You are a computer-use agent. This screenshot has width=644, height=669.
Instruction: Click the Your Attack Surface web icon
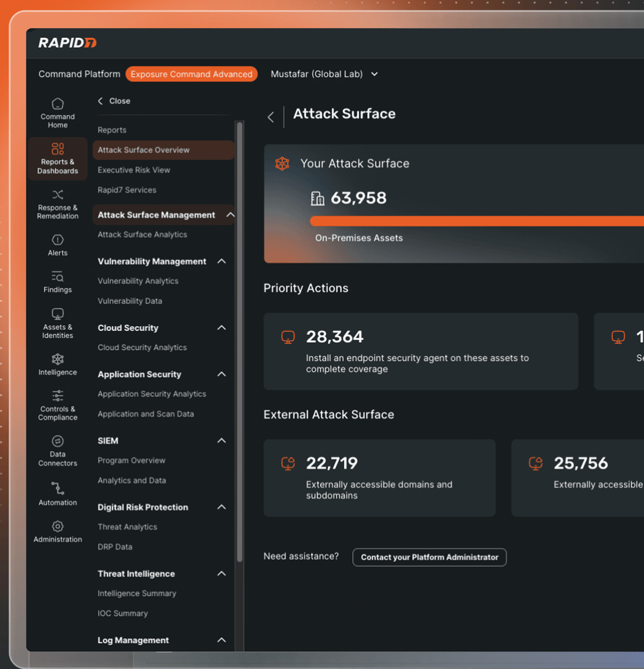pyautogui.click(x=282, y=164)
